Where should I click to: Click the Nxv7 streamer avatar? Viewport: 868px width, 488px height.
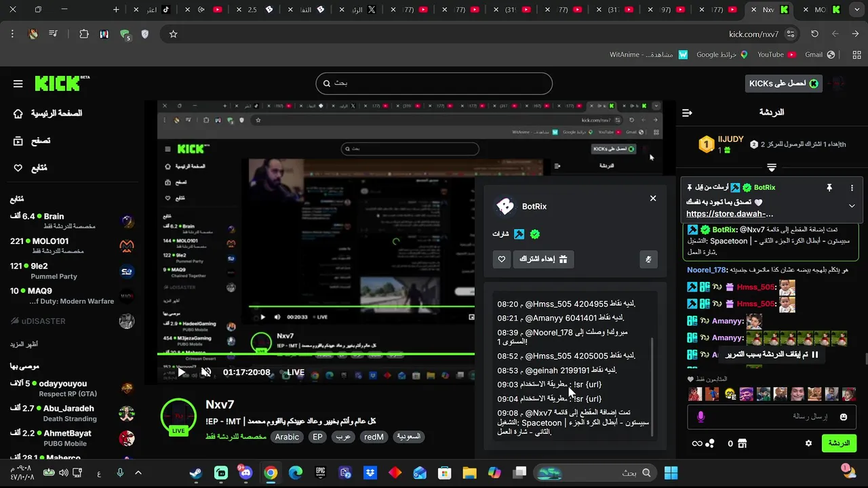[x=178, y=415]
